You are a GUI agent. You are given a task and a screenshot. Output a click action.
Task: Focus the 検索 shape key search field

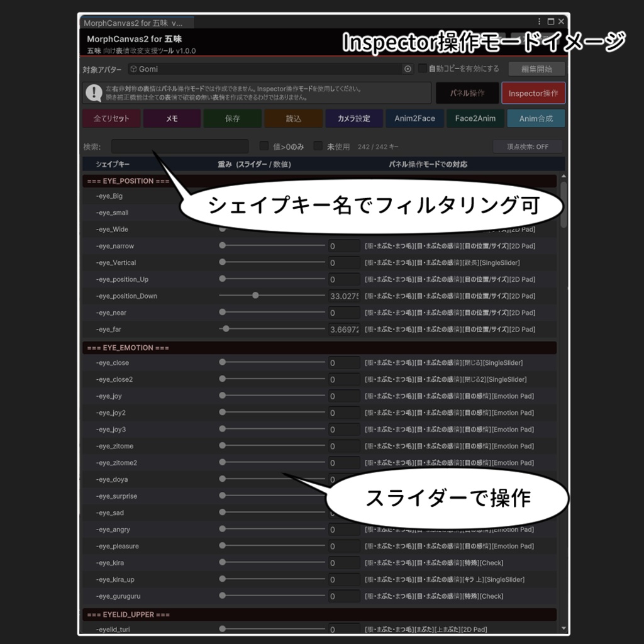pos(180,146)
